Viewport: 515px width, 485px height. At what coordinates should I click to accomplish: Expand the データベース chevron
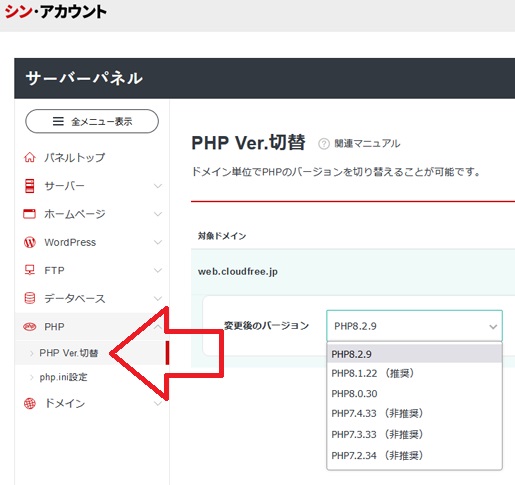click(158, 299)
